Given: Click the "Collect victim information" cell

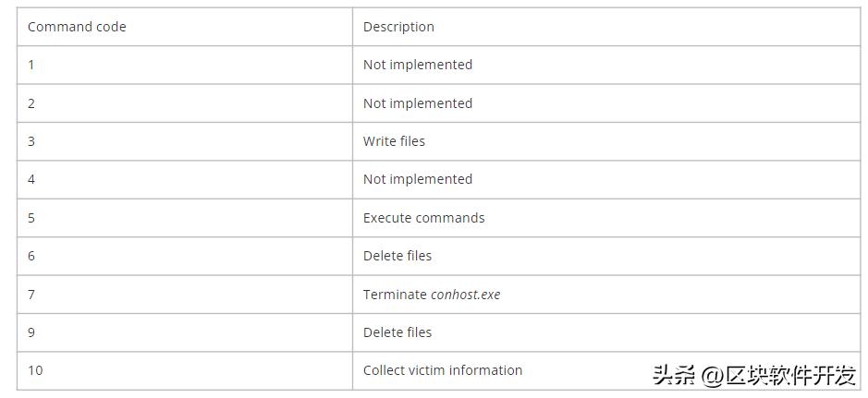Looking at the screenshot, I should point(443,370).
